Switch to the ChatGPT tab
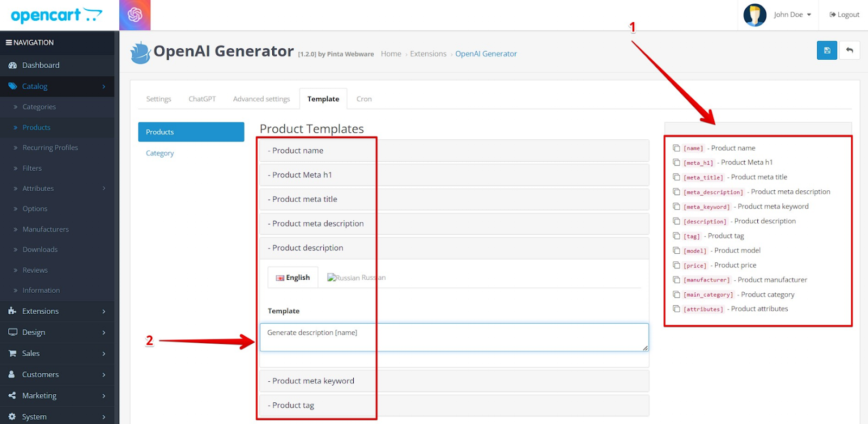Screen dimensions: 868x424 point(202,99)
